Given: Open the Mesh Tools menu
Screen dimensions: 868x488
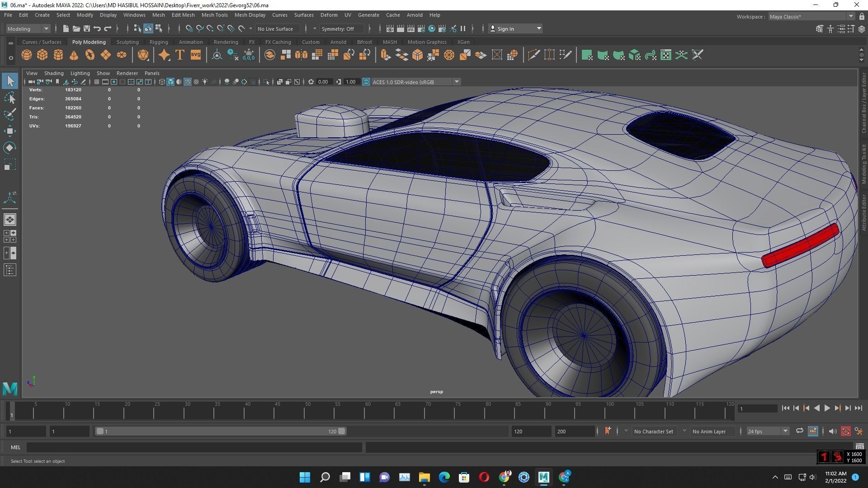Looking at the screenshot, I should click(215, 14).
